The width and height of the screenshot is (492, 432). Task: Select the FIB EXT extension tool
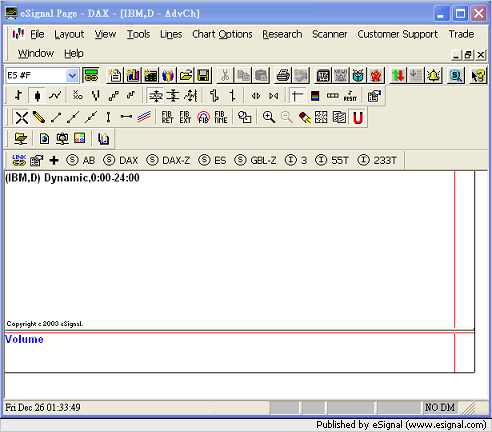coord(185,117)
